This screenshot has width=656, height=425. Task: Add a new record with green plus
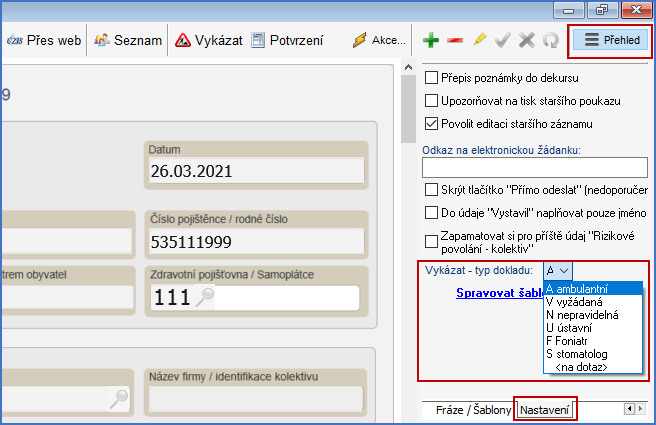(x=431, y=40)
